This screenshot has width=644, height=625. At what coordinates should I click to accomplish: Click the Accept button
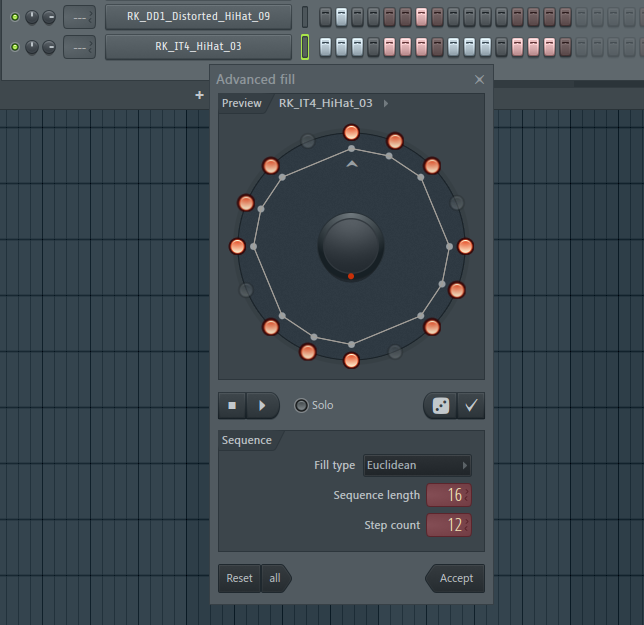click(x=456, y=578)
